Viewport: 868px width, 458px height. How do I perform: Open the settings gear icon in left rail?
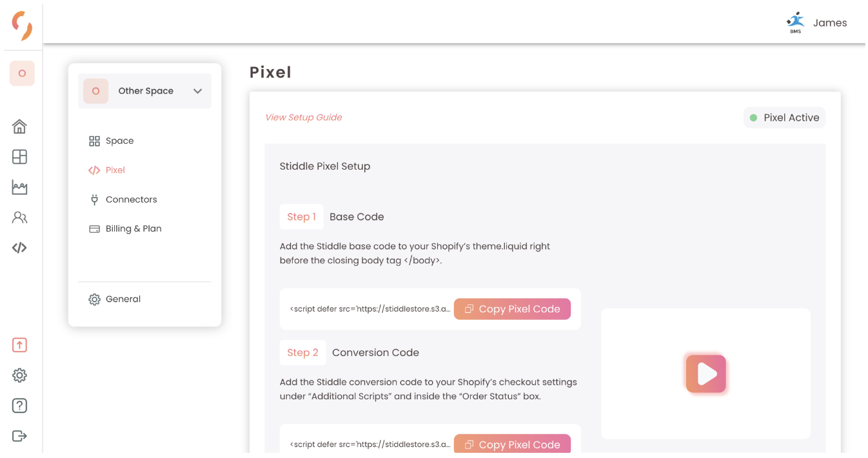pos(20,375)
